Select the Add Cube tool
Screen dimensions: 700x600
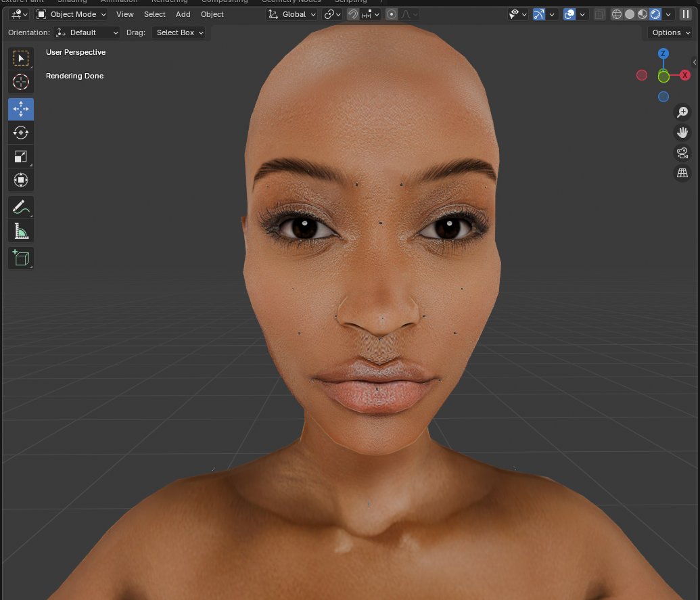pos(21,258)
